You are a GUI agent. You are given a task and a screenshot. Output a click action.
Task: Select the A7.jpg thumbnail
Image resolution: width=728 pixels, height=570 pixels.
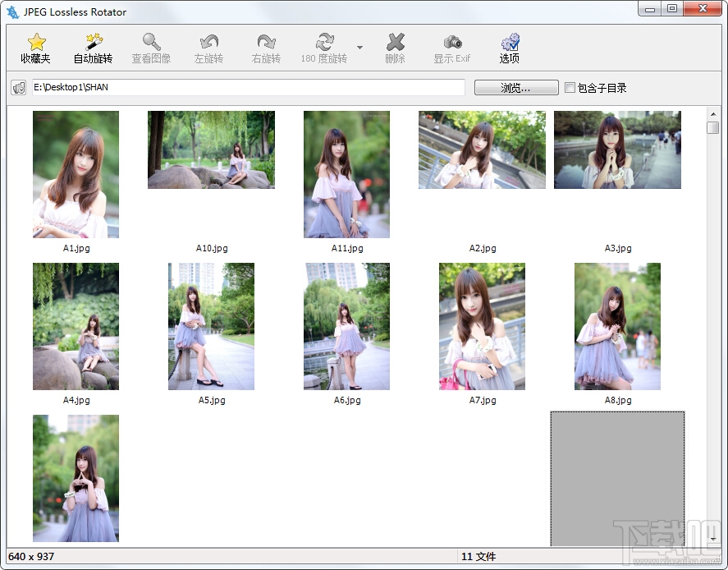(482, 326)
